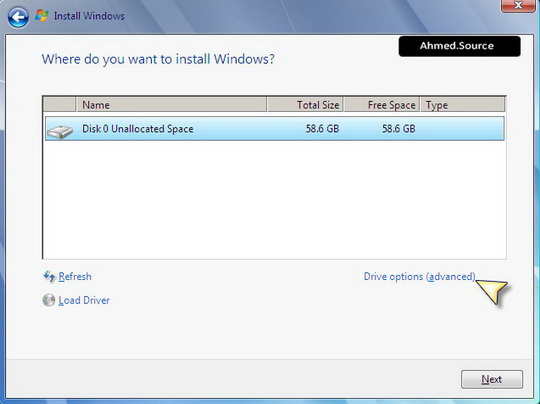
Task: Sort by Free Space column header
Action: click(x=382, y=105)
